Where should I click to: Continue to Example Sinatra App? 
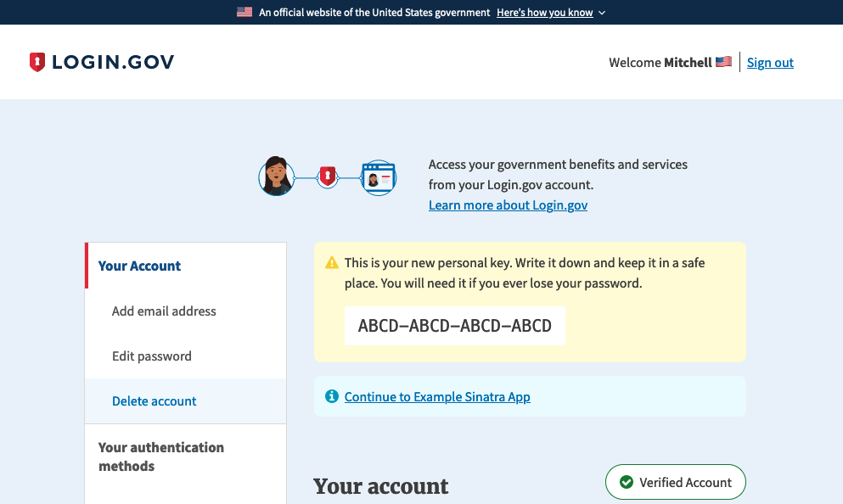pos(437,396)
